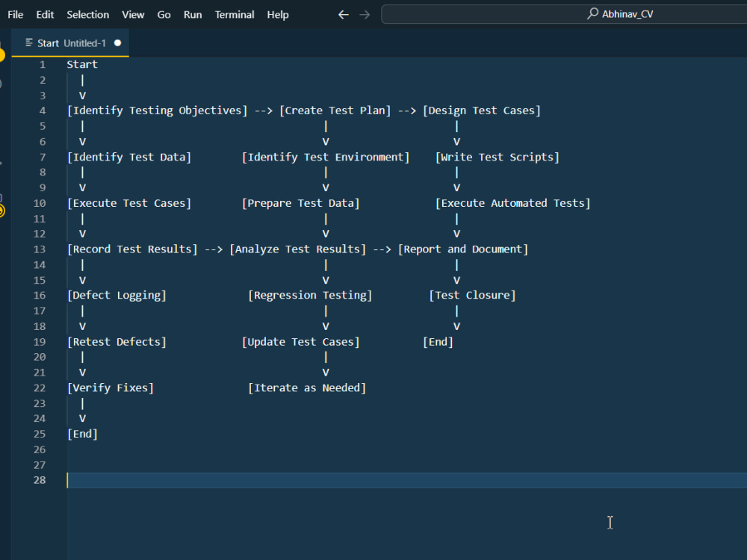Select the Start Untitled-1 tab
This screenshot has width=747, height=560.
coord(70,43)
